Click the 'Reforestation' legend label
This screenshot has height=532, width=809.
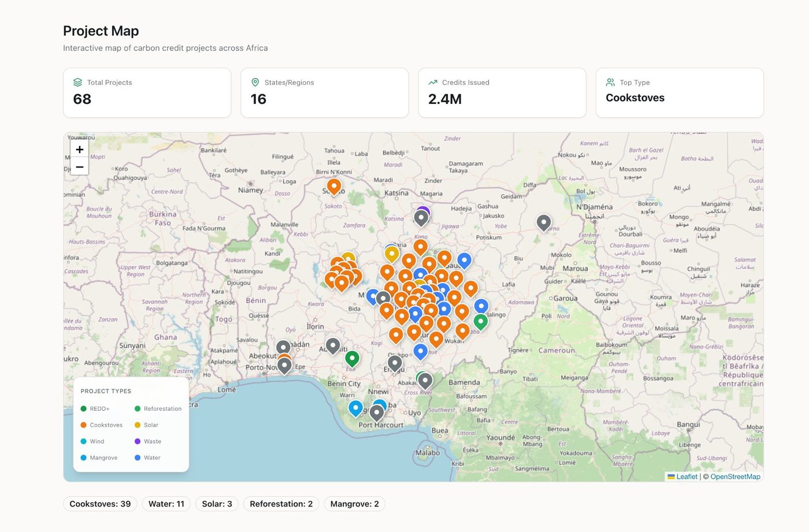(x=163, y=408)
